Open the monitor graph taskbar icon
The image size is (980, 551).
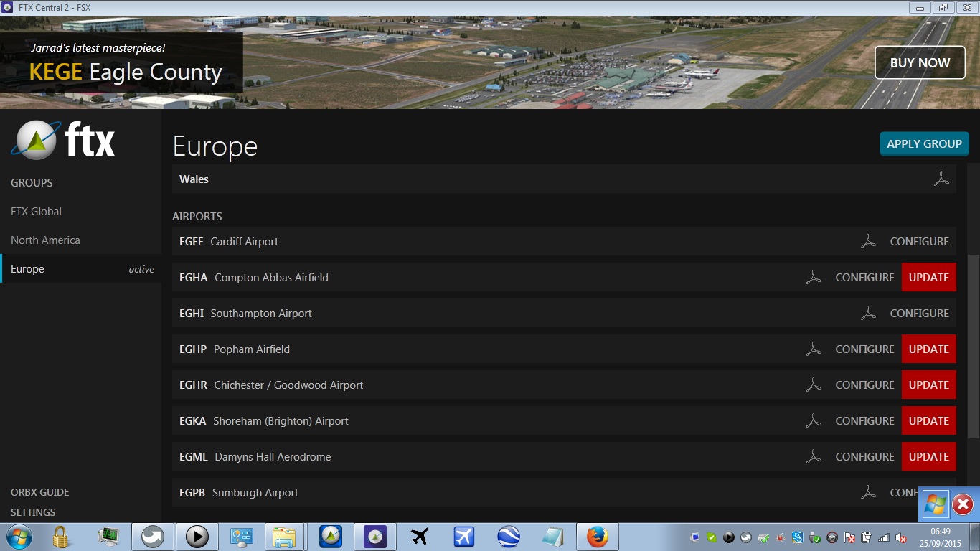click(x=108, y=537)
